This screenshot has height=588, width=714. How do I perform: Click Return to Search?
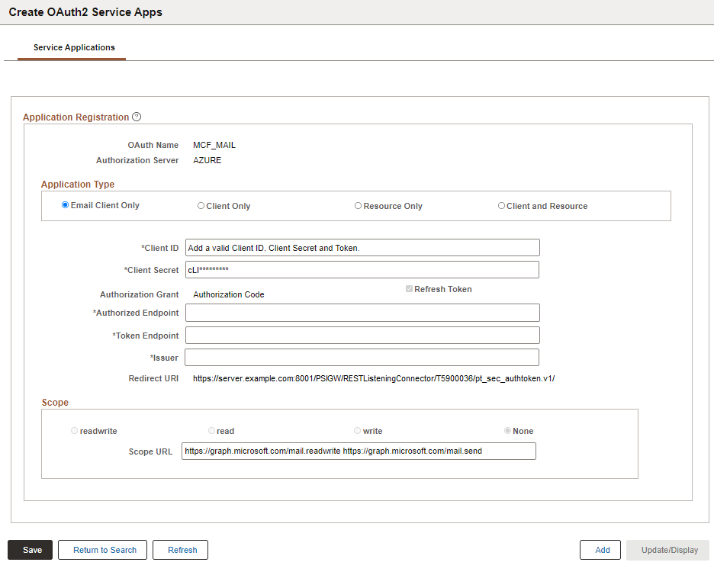pos(102,550)
